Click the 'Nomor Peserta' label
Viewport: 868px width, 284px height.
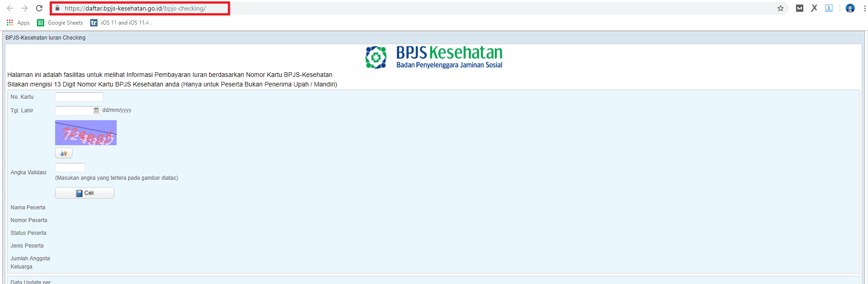pos(29,220)
